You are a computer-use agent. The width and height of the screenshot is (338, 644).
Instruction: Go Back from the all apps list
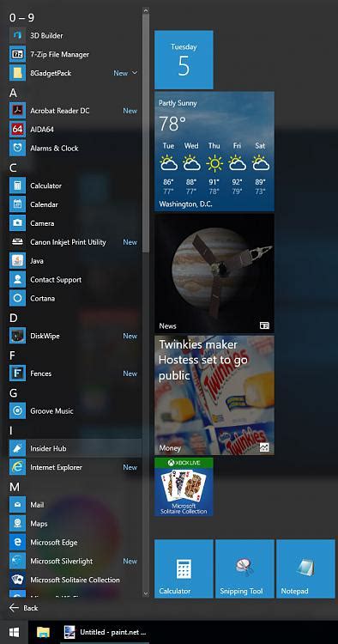pyautogui.click(x=23, y=608)
